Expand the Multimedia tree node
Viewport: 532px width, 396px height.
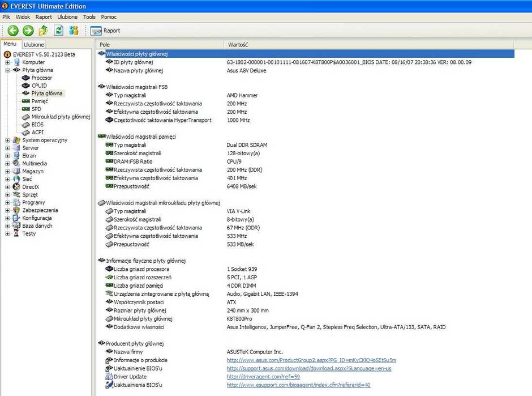tap(7, 163)
